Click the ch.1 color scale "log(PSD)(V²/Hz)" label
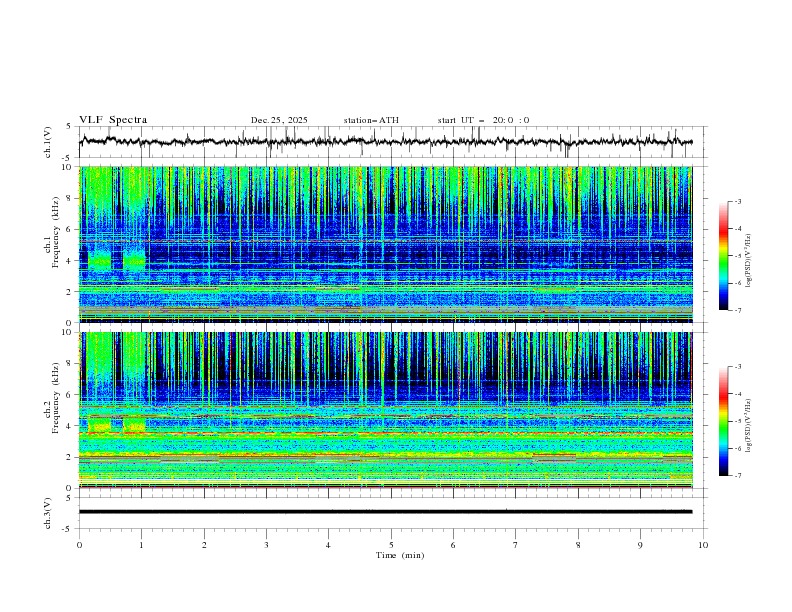 [748, 261]
